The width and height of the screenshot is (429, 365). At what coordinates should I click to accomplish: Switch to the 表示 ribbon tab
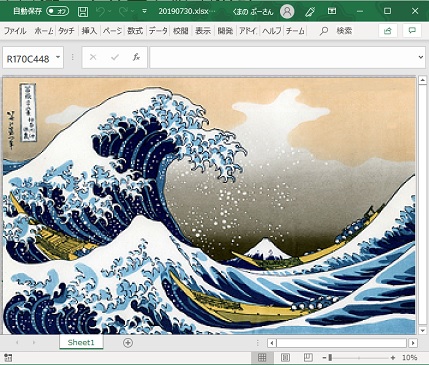point(203,31)
